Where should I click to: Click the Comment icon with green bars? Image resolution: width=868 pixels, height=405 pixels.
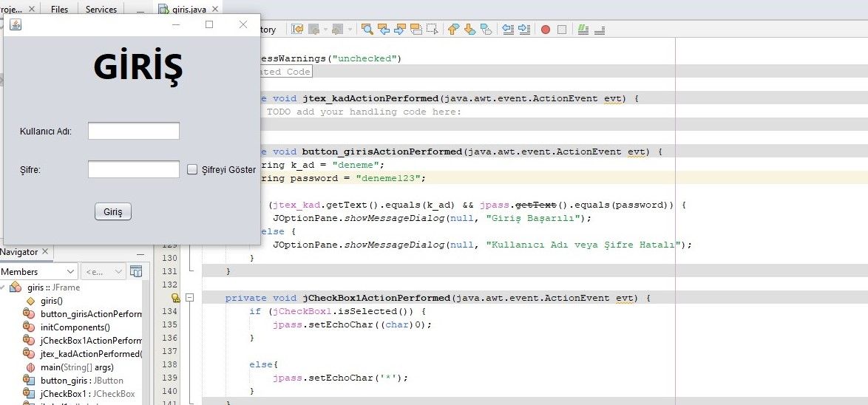pos(583,30)
